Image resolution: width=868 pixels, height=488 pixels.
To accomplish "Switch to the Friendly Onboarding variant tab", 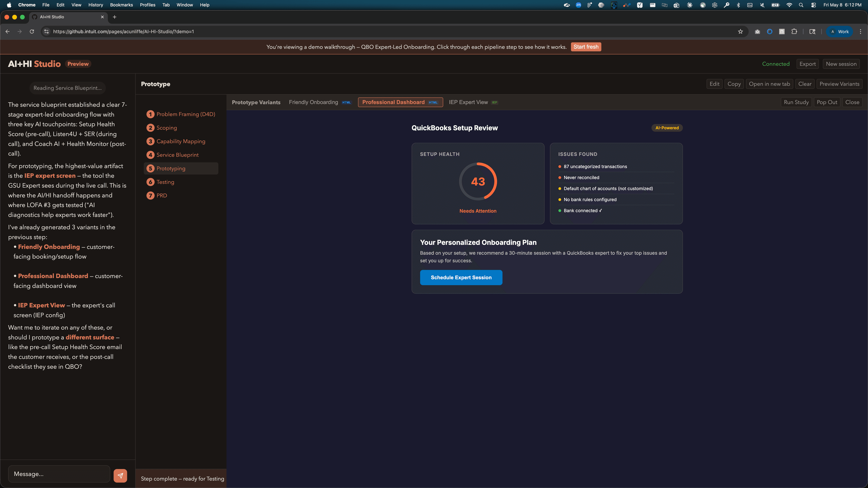I will pos(320,102).
